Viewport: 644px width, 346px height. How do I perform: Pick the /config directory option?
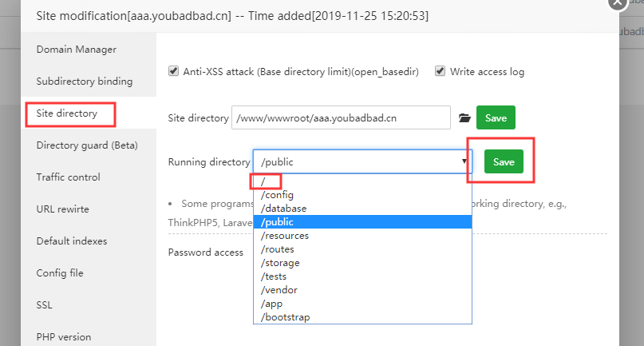tap(278, 195)
